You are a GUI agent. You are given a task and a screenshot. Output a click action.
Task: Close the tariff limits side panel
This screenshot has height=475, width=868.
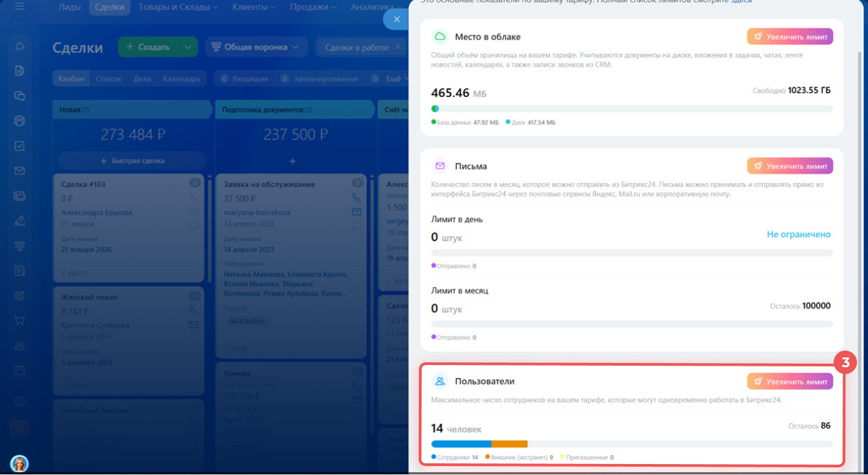pos(396,19)
